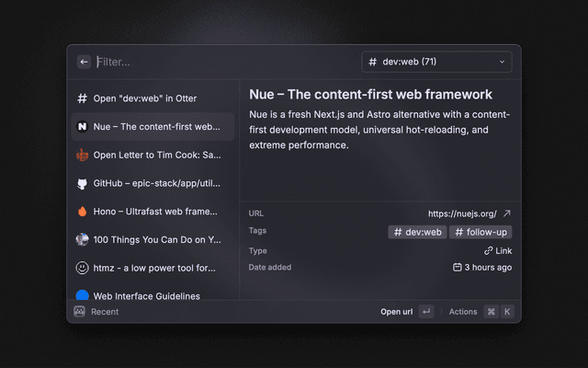The height and width of the screenshot is (368, 588).
Task: Click the external link arrow beside URL
Action: [x=506, y=213]
